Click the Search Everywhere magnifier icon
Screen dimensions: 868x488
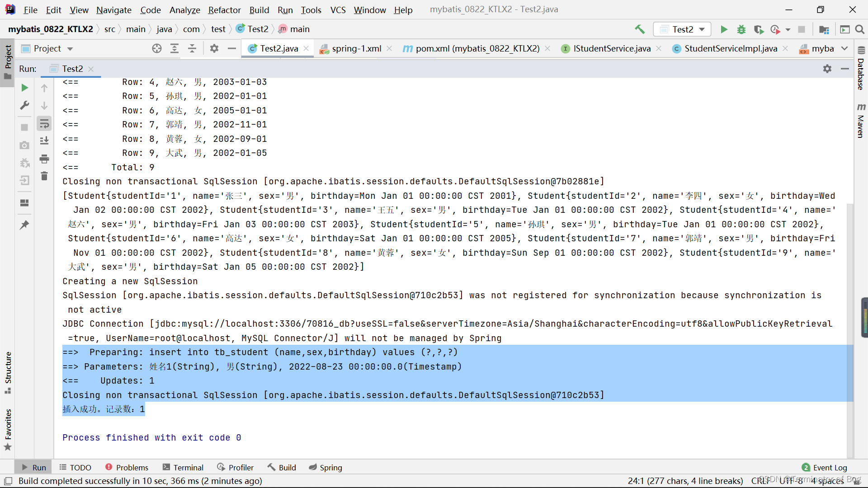click(860, 29)
